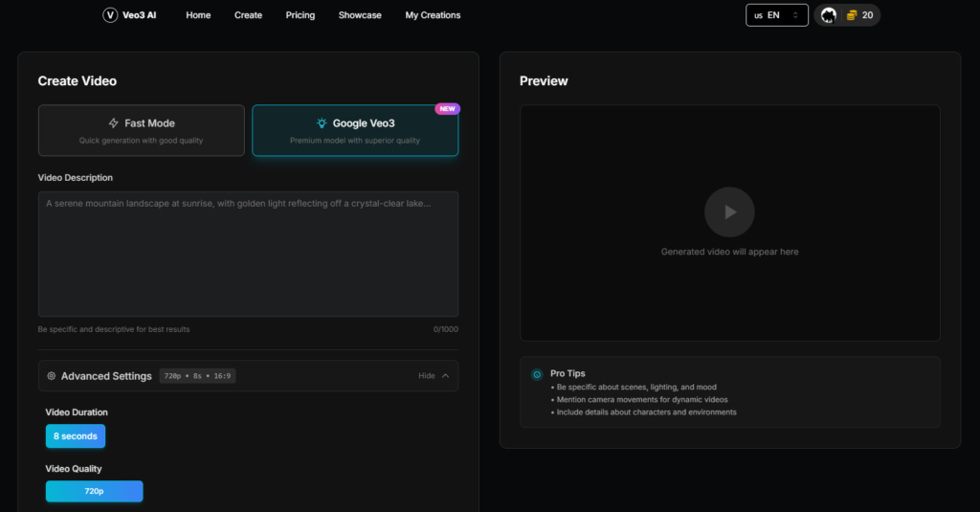Image resolution: width=980 pixels, height=512 pixels.
Task: Collapse Advanced Settings with the chevron
Action: coord(446,376)
